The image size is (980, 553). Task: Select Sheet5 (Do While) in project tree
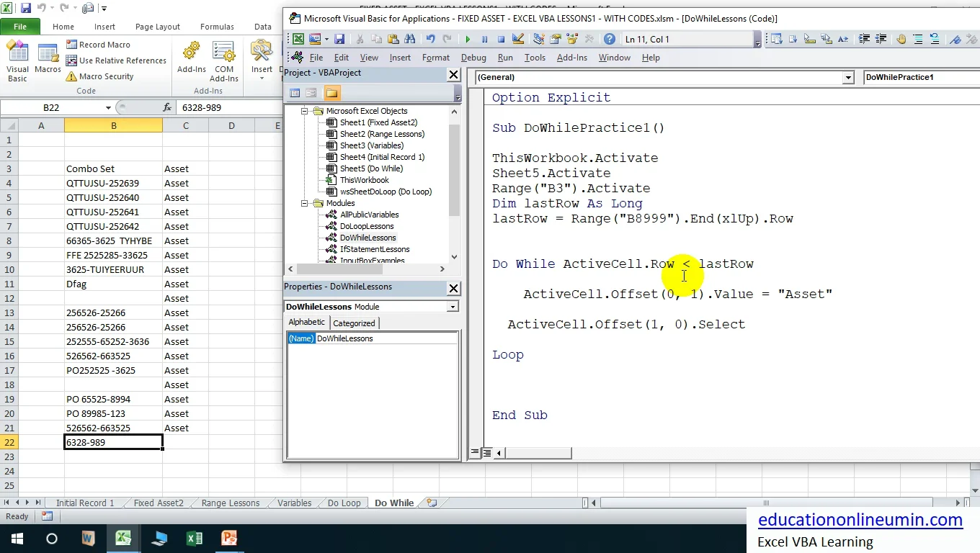(371, 168)
